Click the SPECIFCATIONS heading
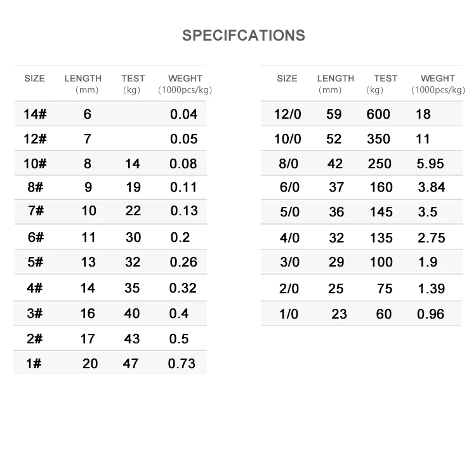Image resolution: width=476 pixels, height=455 pixels. (243, 36)
